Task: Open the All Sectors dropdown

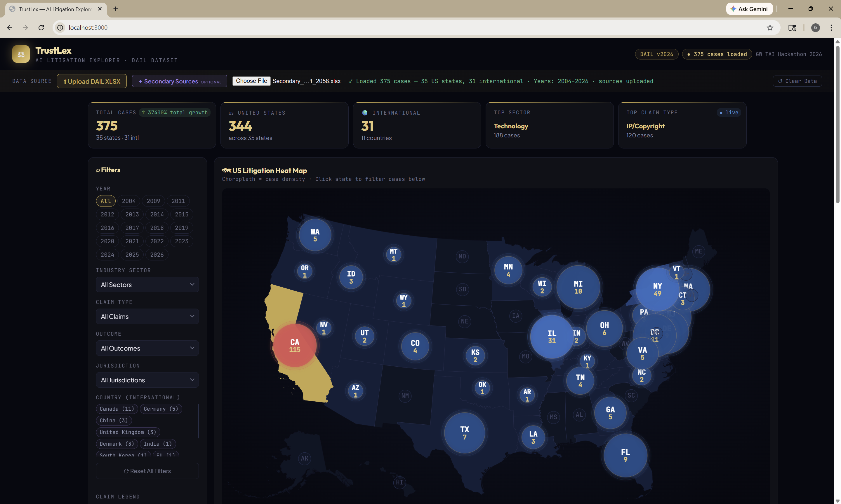Action: [x=147, y=285]
